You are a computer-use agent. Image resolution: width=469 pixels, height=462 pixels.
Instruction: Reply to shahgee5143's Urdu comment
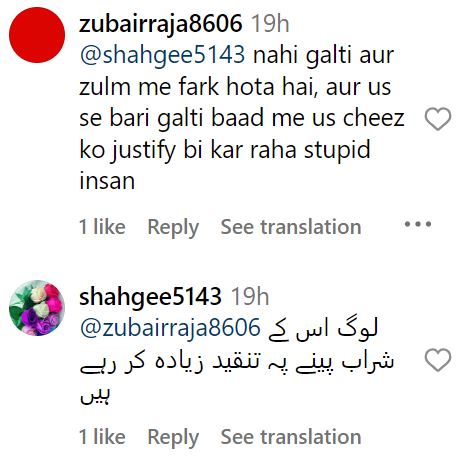[x=173, y=437]
